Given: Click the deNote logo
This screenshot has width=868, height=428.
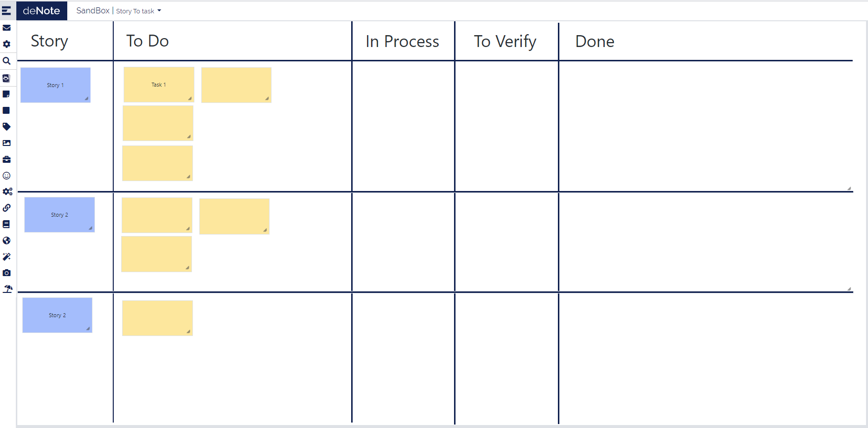Looking at the screenshot, I should pos(42,10).
